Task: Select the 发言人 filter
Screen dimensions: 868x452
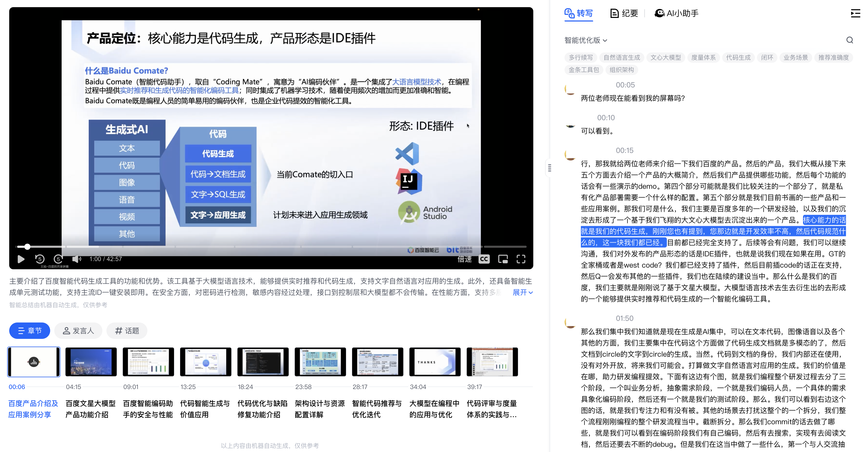Action: (78, 331)
